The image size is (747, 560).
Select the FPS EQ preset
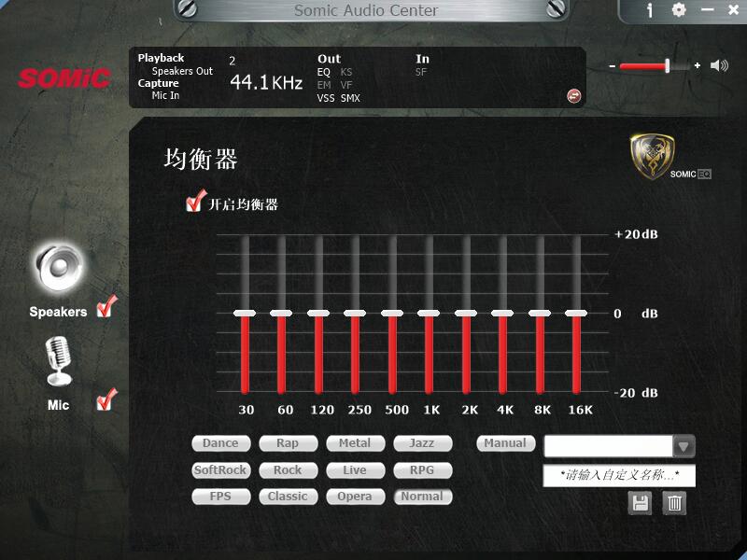(220, 497)
